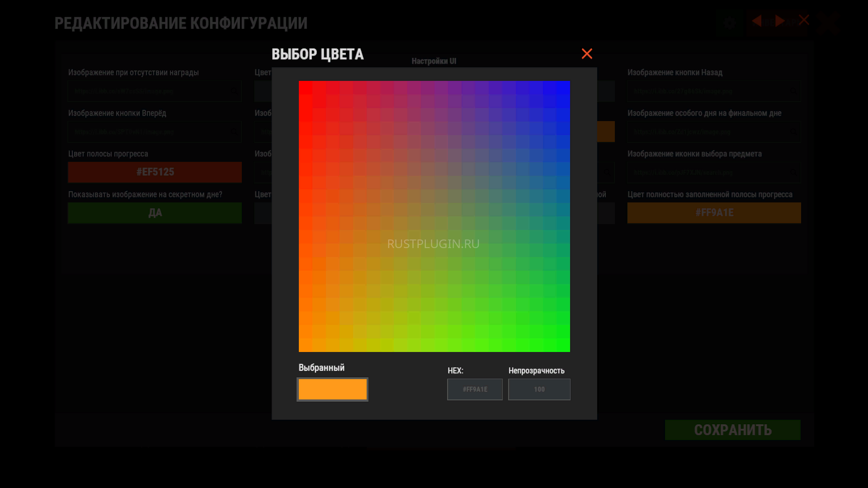The width and height of the screenshot is (868, 488).
Task: Click the dimmed gear settings icon
Action: tap(729, 23)
